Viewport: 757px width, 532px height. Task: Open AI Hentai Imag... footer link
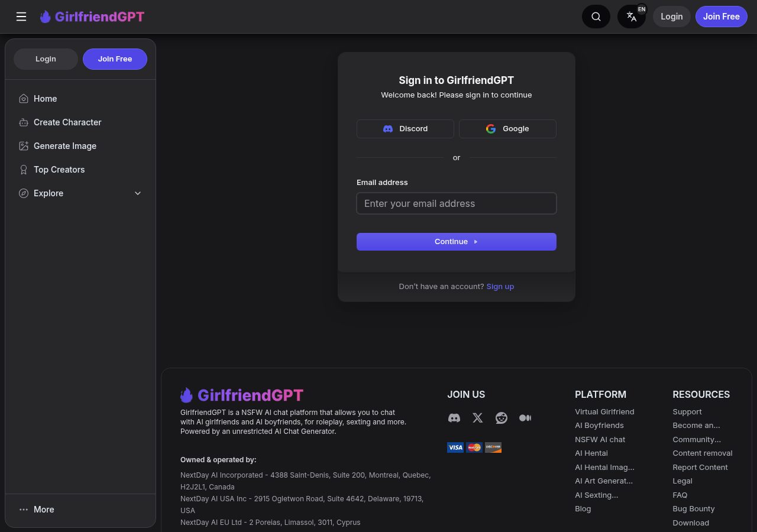pos(604,468)
